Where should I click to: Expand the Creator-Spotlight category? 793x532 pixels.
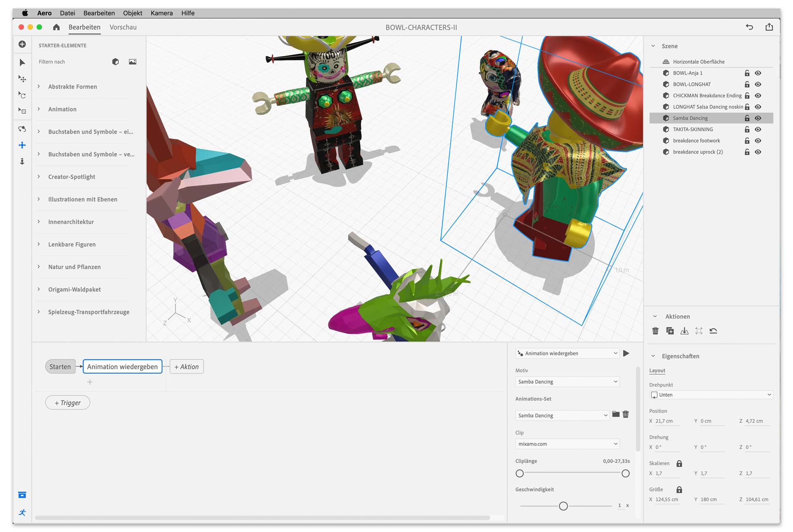tap(39, 177)
